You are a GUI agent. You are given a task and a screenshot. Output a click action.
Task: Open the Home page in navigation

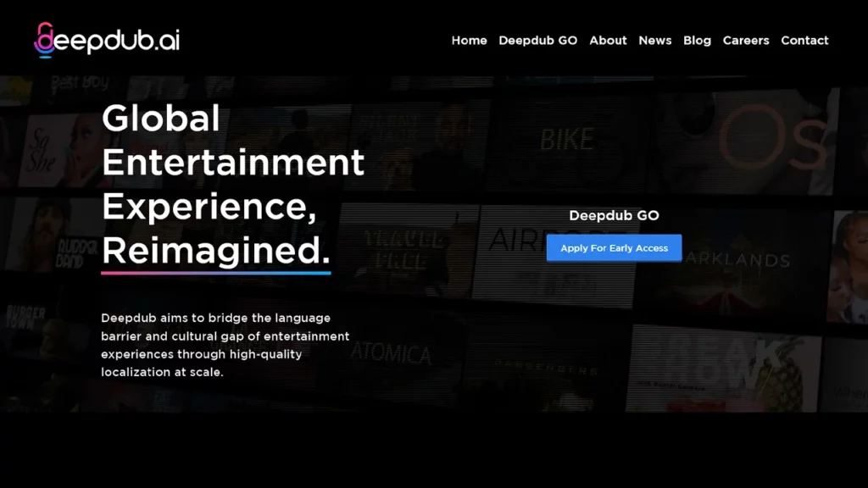pos(469,41)
